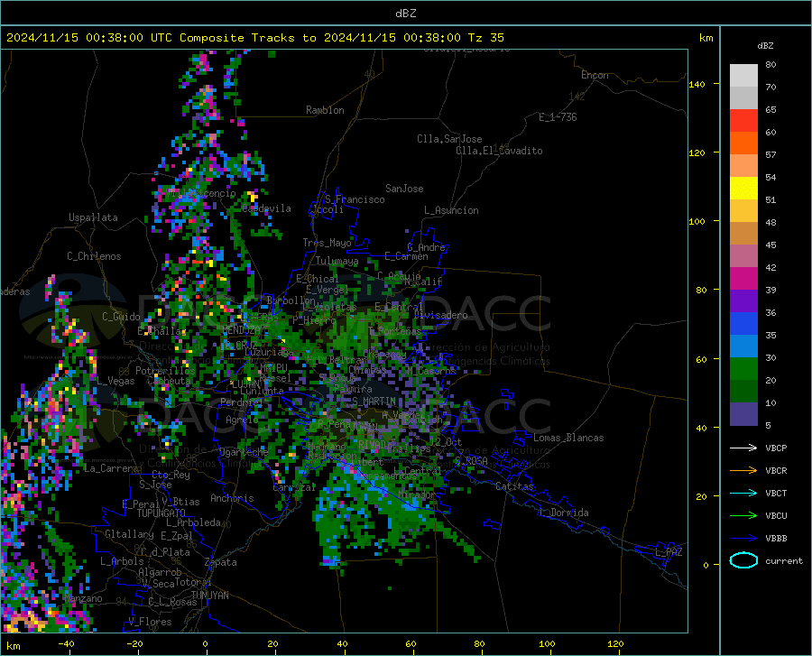Click the white VBCP arrow in legend
The image size is (812, 656).
click(x=743, y=448)
